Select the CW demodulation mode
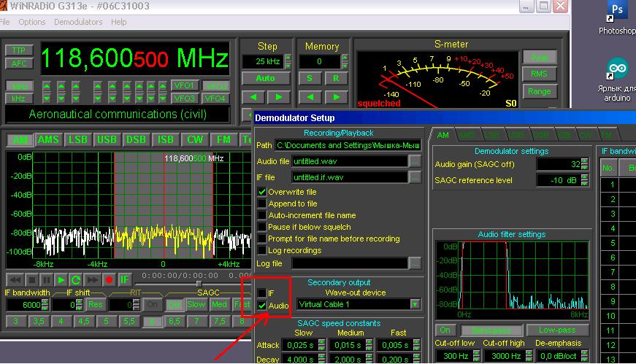Image resolution: width=636 pixels, height=364 pixels. (195, 140)
